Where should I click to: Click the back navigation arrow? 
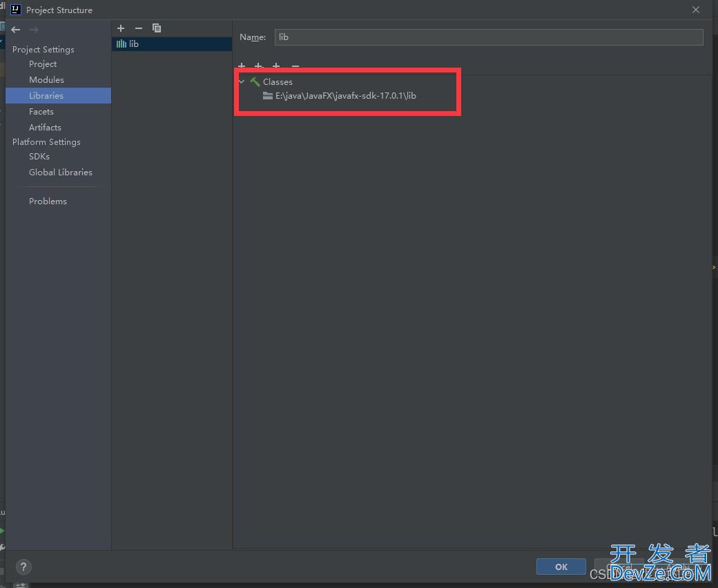pos(16,30)
